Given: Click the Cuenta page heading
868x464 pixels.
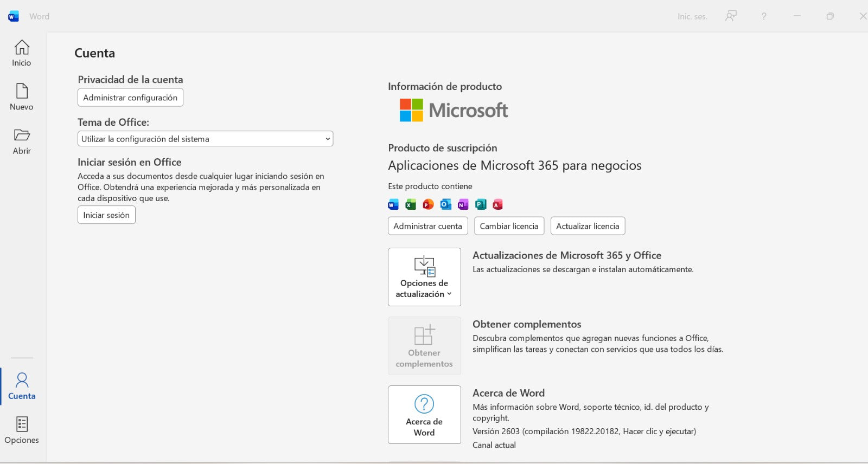Looking at the screenshot, I should point(95,53).
